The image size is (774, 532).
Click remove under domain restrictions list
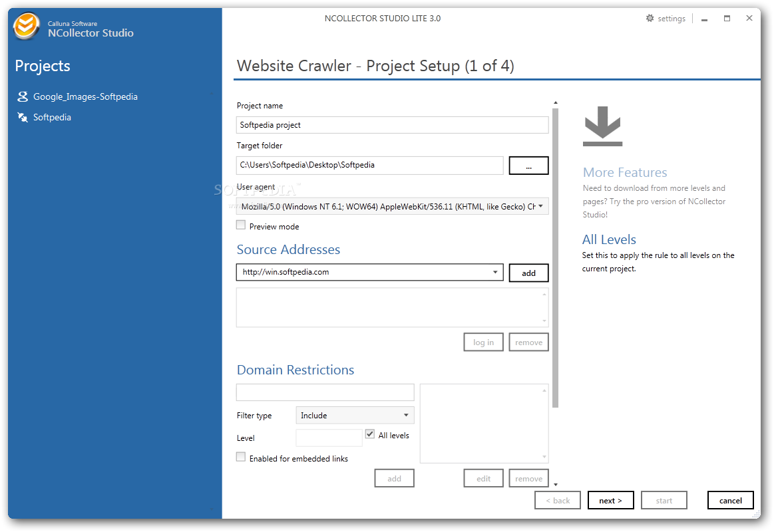coord(528,478)
